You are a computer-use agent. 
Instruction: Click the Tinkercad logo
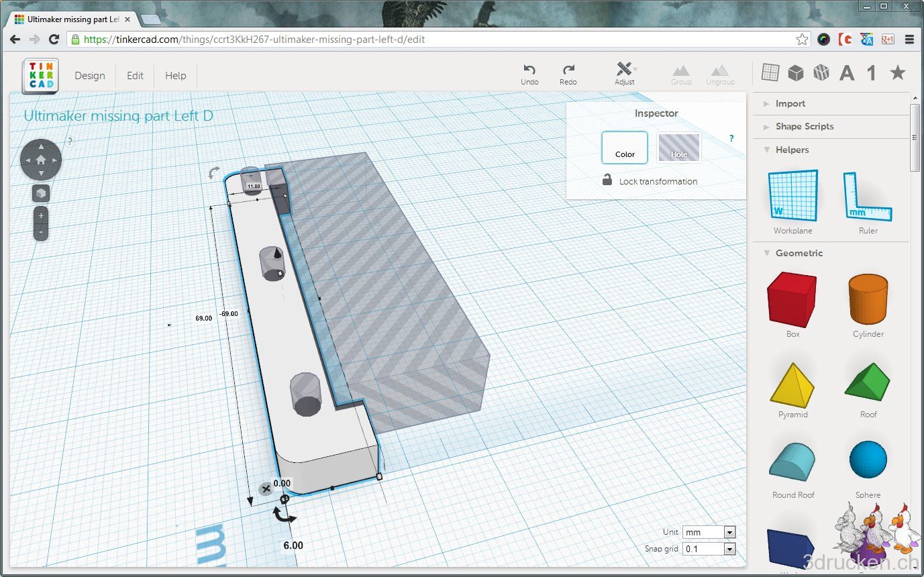40,76
